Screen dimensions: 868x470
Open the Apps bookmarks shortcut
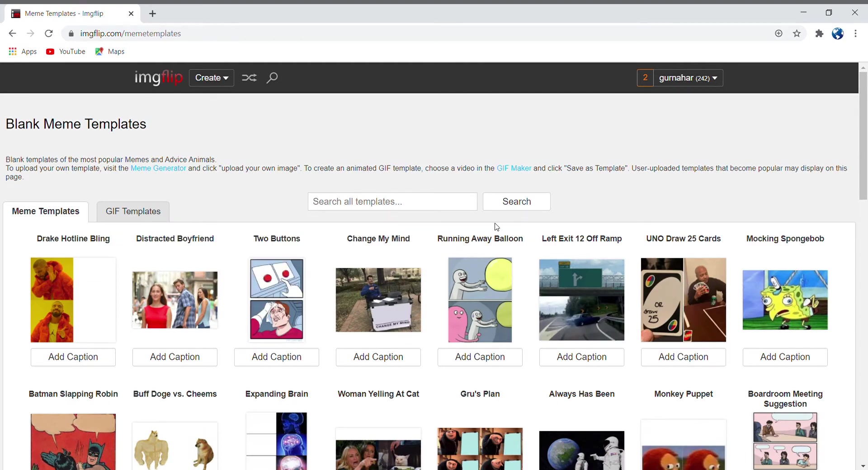click(23, 52)
